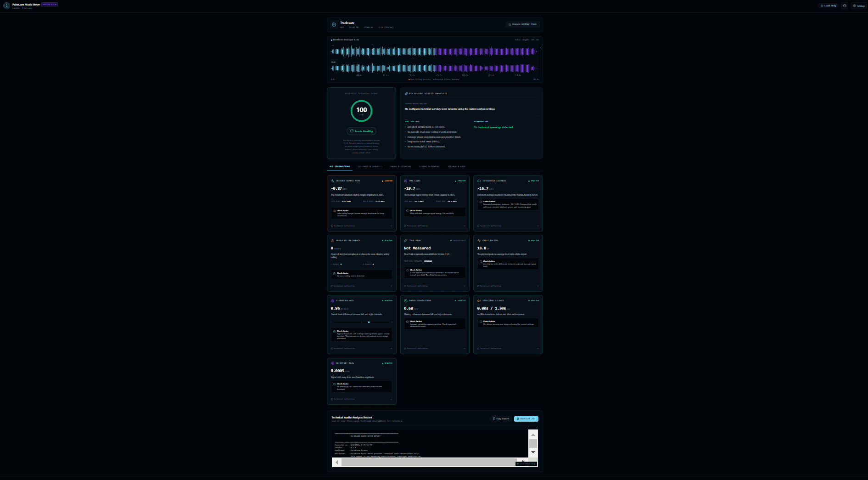Switch to the Silence & Bias tab
The width and height of the screenshot is (868, 480).
point(456,167)
